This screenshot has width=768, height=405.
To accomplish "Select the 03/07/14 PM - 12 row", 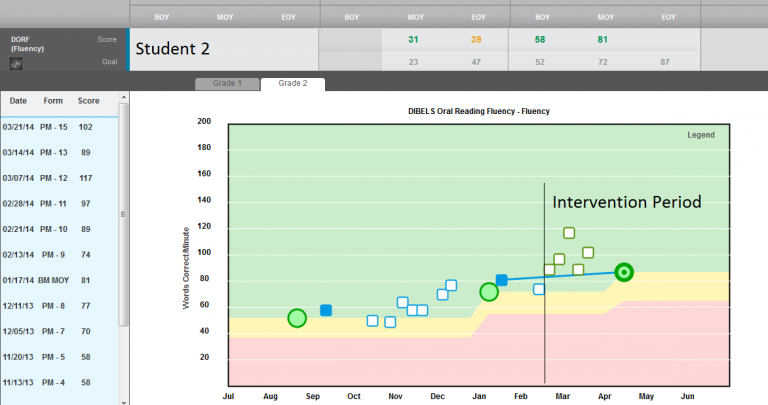I will tap(58, 178).
